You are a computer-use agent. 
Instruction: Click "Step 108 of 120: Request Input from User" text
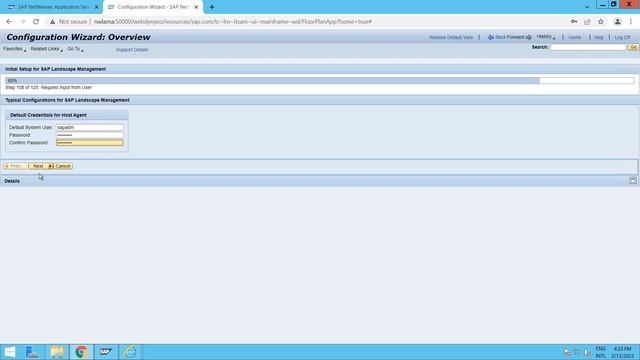pyautogui.click(x=49, y=87)
